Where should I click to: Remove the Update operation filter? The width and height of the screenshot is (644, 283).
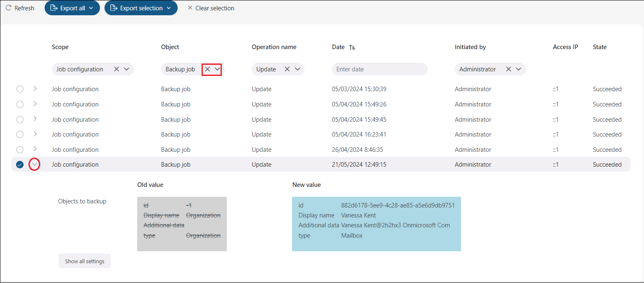(287, 69)
